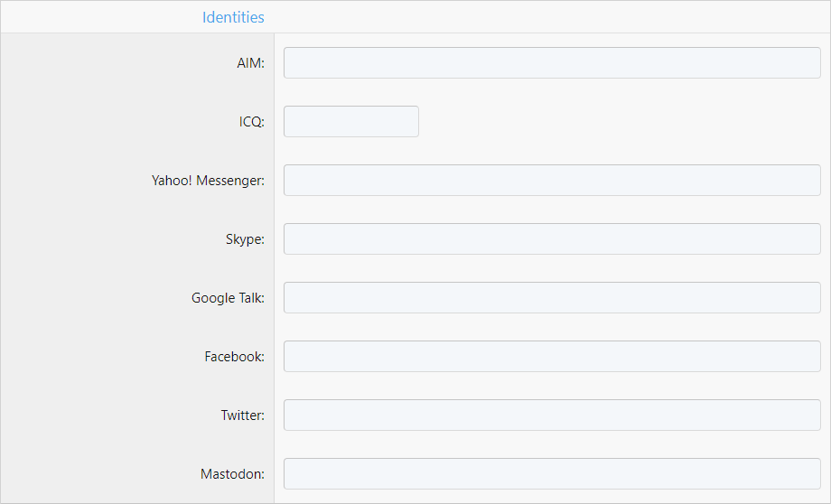The image size is (831, 504).
Task: Click inside the Facebook text box
Action: (552, 356)
